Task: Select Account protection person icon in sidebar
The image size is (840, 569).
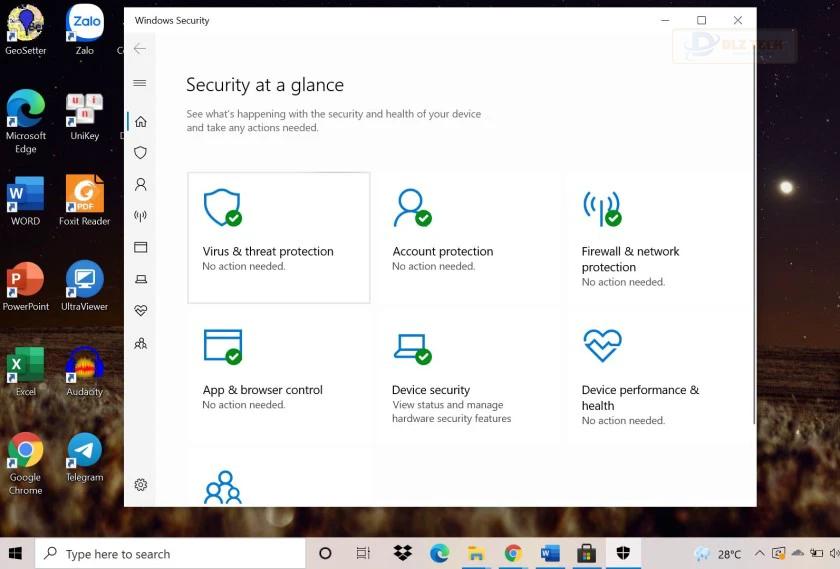Action: pos(140,184)
